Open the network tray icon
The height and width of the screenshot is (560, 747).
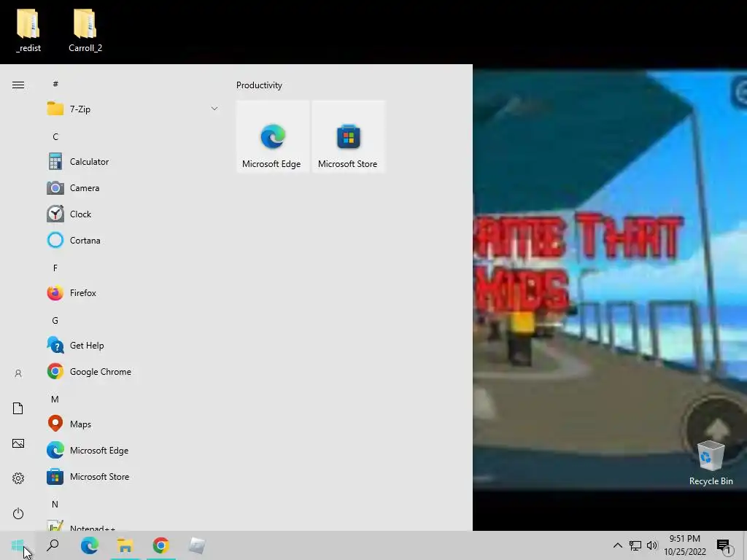(x=635, y=545)
